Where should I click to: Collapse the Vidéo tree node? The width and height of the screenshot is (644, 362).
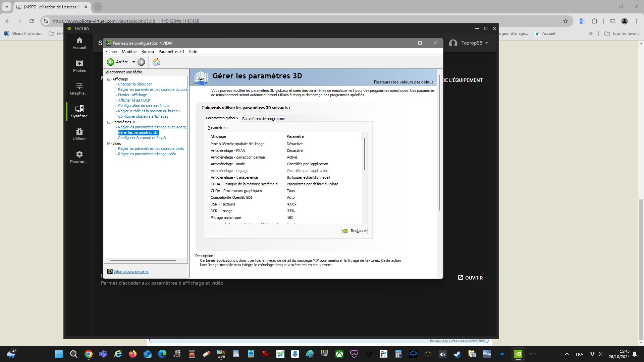click(109, 144)
